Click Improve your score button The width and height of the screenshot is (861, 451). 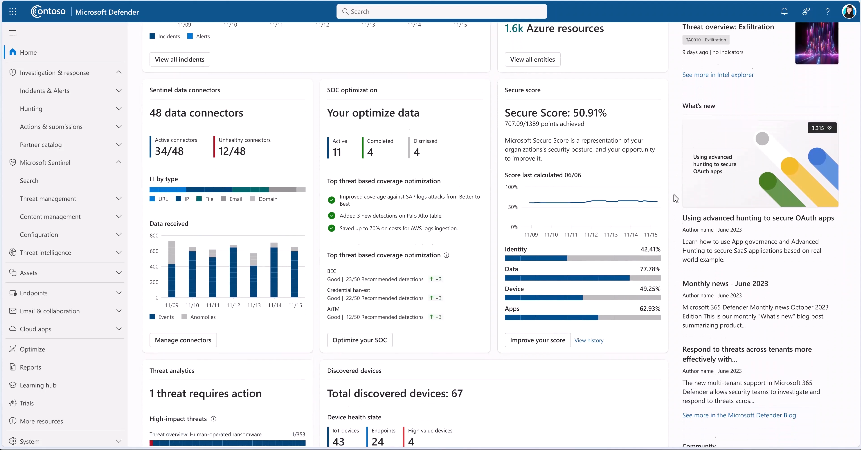click(x=538, y=340)
